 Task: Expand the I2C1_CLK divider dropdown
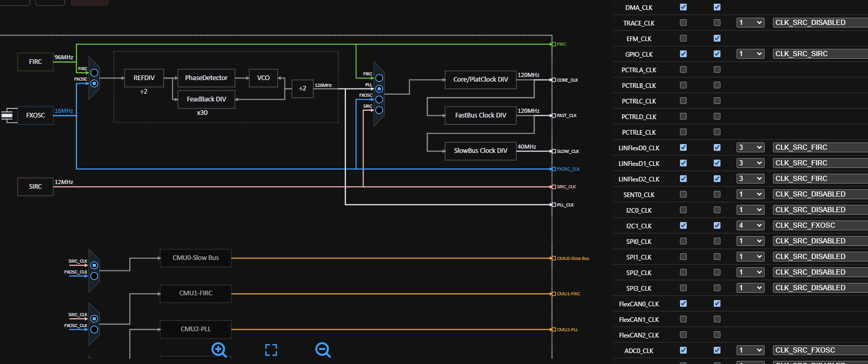750,226
